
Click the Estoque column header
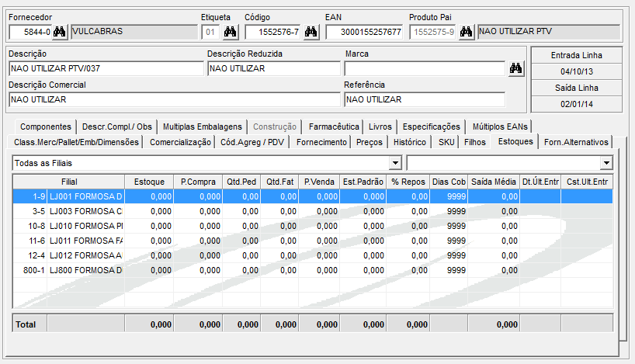click(x=149, y=181)
